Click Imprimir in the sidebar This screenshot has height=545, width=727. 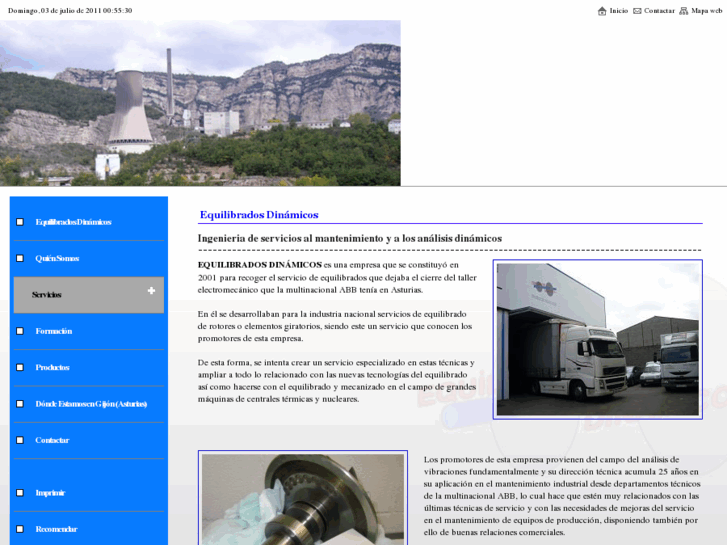50,493
